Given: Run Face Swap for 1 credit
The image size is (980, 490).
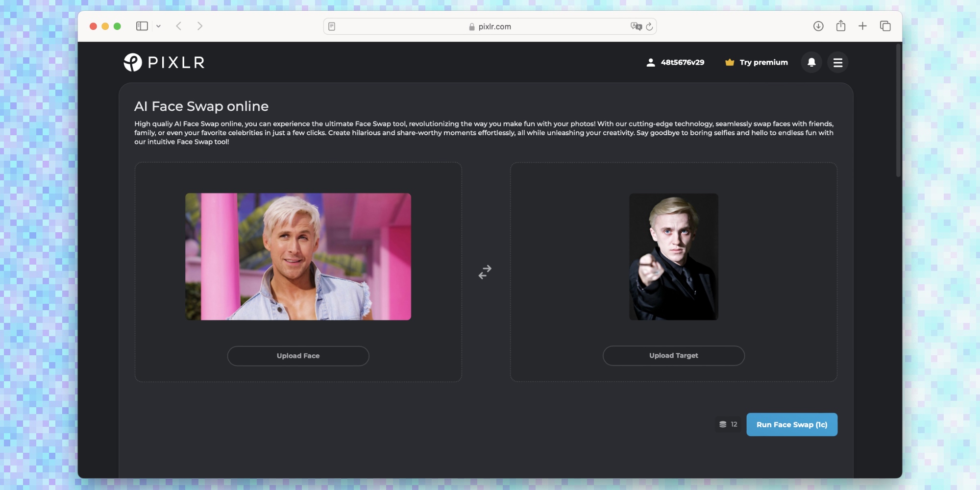Looking at the screenshot, I should click(x=792, y=424).
